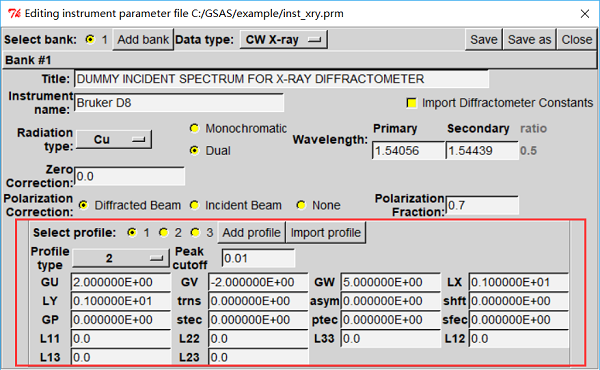
Task: Click the Save as button
Action: tap(529, 39)
